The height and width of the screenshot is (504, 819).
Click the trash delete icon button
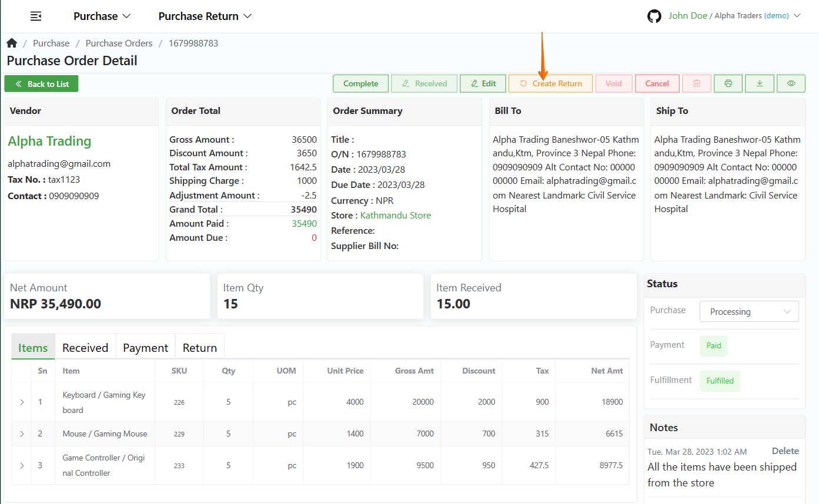click(697, 83)
